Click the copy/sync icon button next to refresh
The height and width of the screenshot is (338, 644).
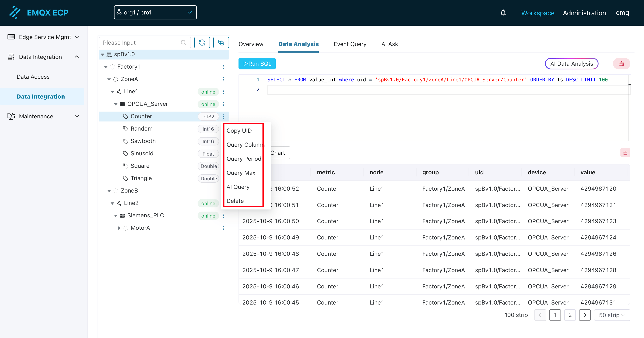[x=221, y=43]
